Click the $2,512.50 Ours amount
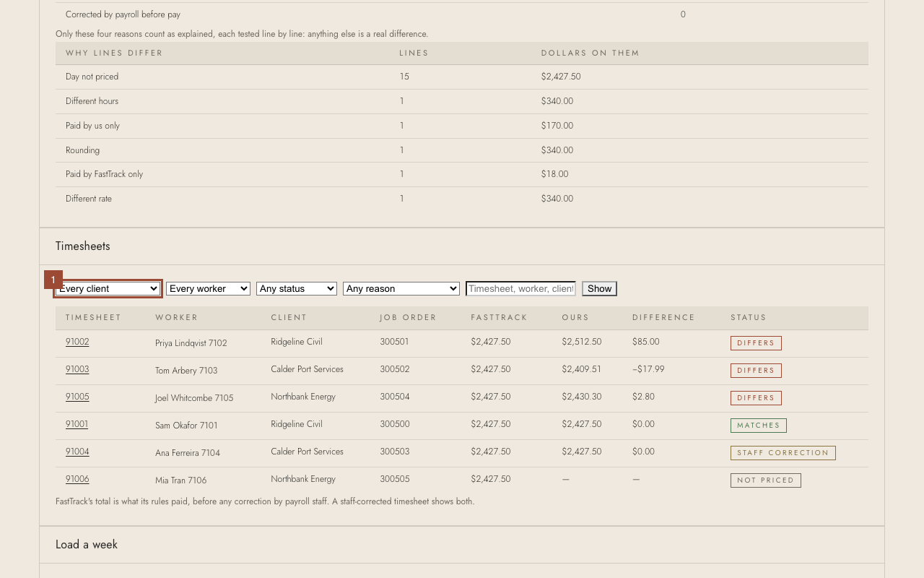The image size is (924, 578). tap(582, 342)
